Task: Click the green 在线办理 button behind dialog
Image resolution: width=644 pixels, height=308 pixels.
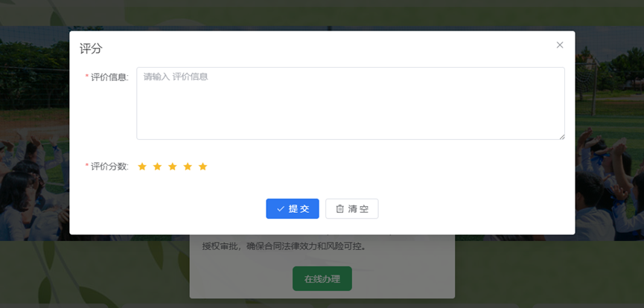Action: click(x=322, y=279)
